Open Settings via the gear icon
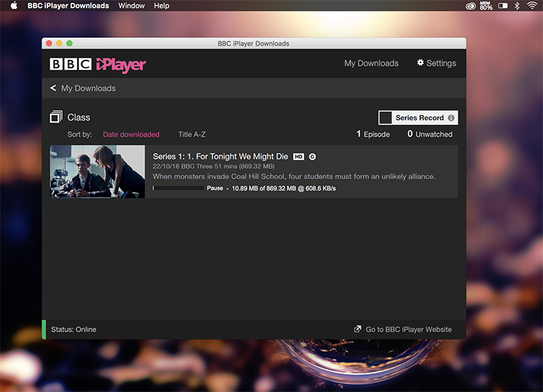The height and width of the screenshot is (392, 543). click(x=420, y=62)
